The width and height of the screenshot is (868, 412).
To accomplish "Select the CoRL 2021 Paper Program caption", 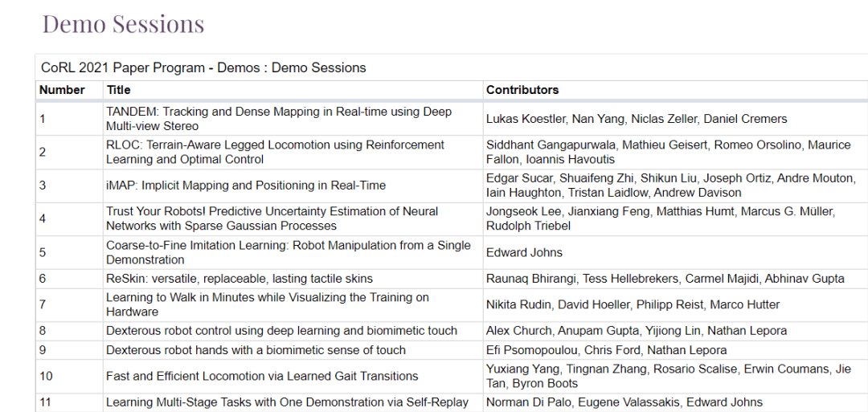I will 203,68.
